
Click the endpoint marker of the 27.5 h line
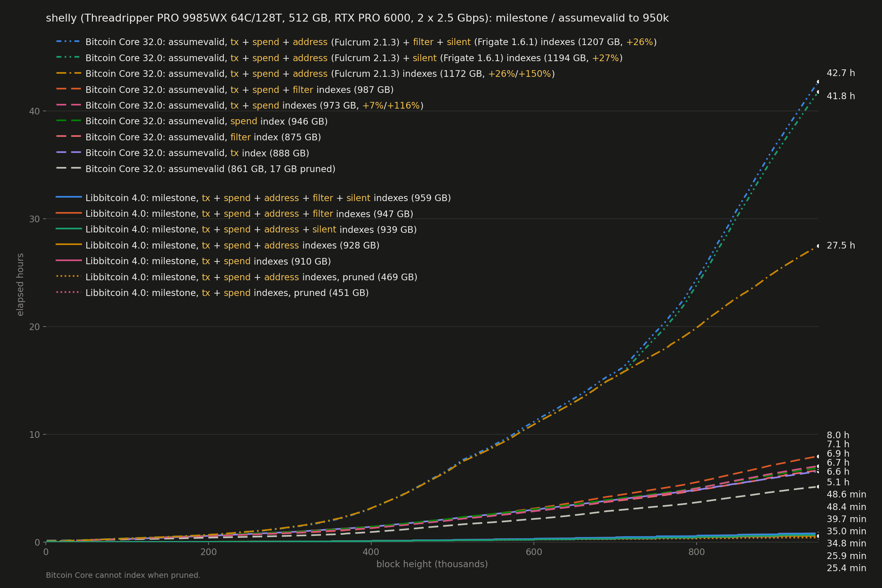click(x=818, y=246)
